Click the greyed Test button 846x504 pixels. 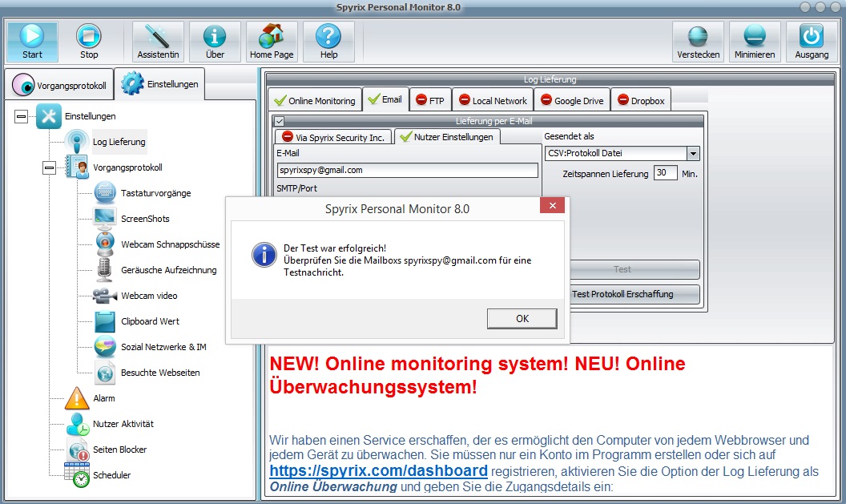(x=634, y=269)
